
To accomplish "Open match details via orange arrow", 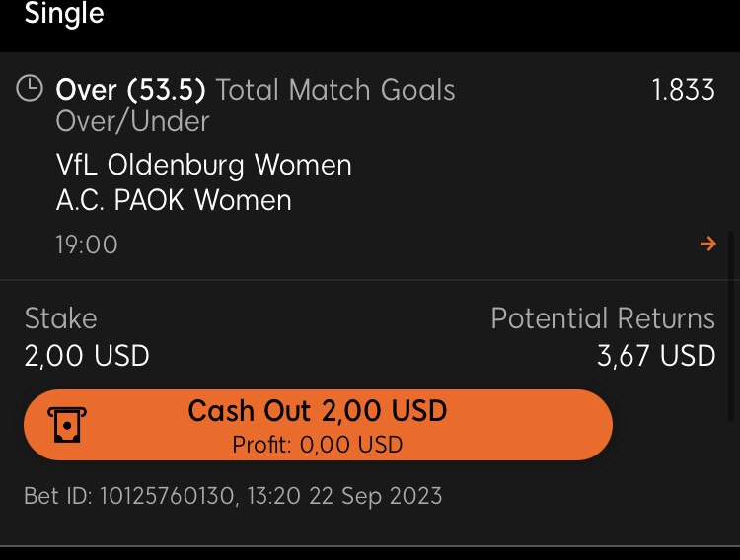I will (707, 244).
